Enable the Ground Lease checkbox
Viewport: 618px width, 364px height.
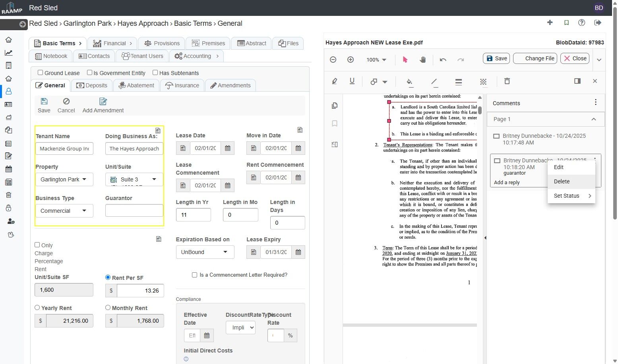pos(41,73)
